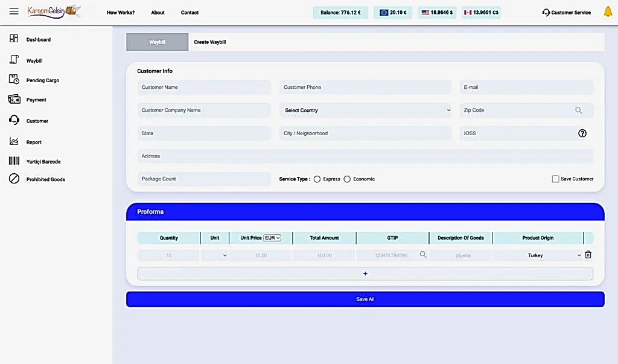The image size is (618, 364).
Task: Add a proforma row with plus button
Action: click(x=365, y=273)
